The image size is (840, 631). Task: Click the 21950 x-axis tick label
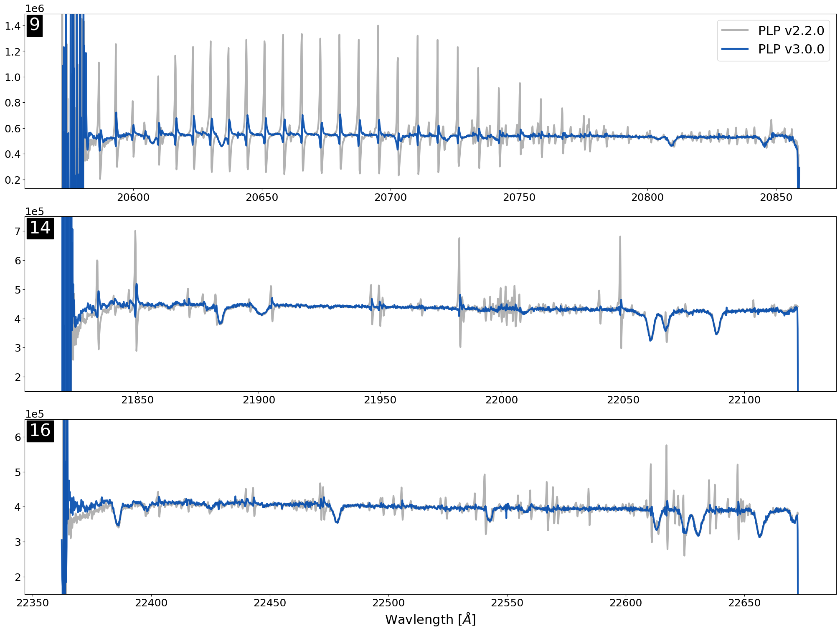pyautogui.click(x=380, y=400)
